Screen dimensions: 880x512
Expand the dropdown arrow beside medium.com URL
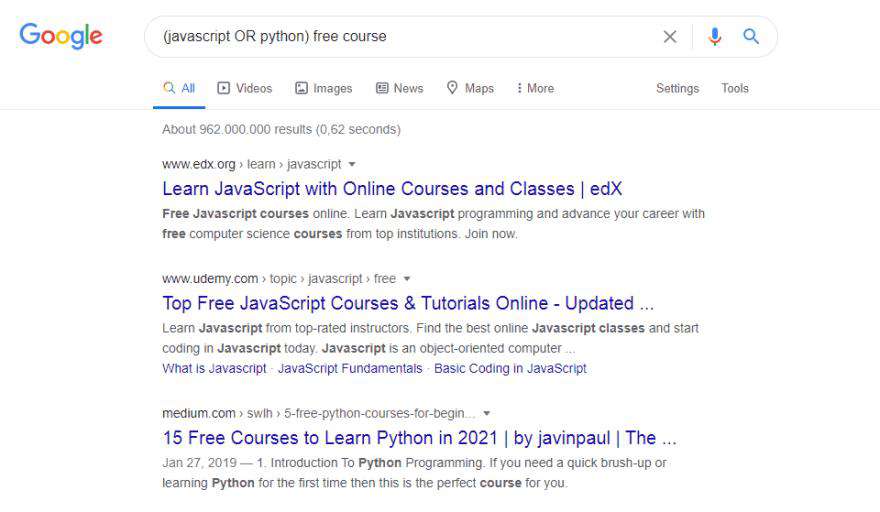tap(487, 414)
